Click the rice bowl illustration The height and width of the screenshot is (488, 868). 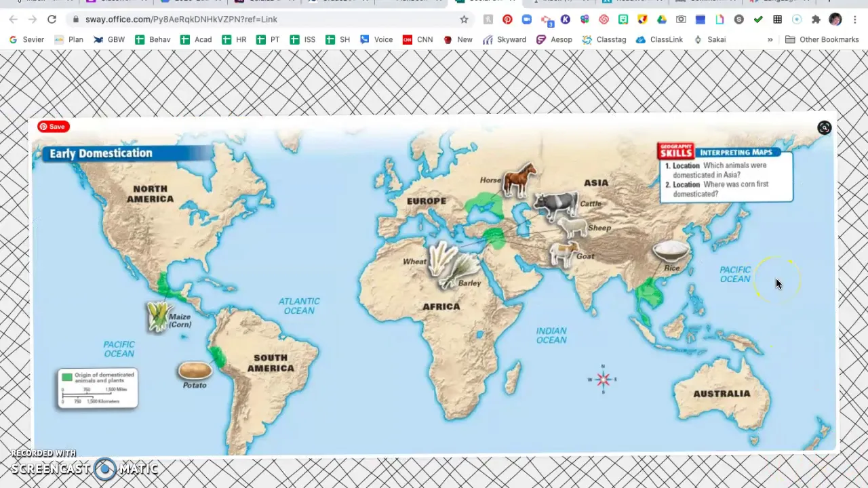[671, 251]
